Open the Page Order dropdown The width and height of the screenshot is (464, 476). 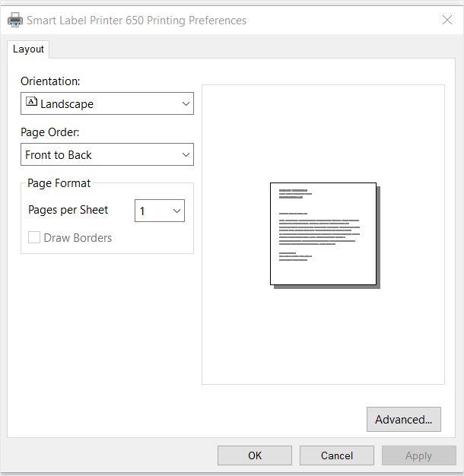pos(107,154)
